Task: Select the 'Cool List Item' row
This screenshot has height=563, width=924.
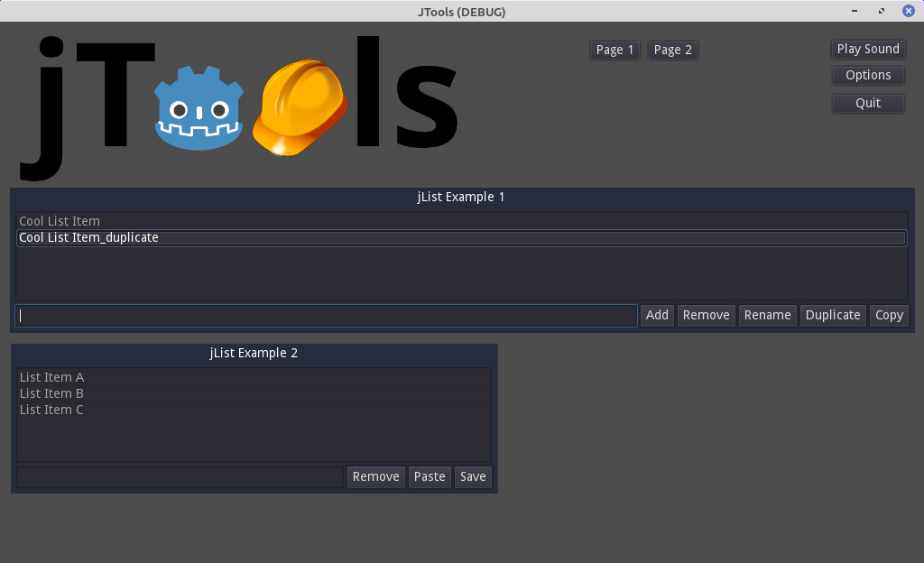Action: 461,221
